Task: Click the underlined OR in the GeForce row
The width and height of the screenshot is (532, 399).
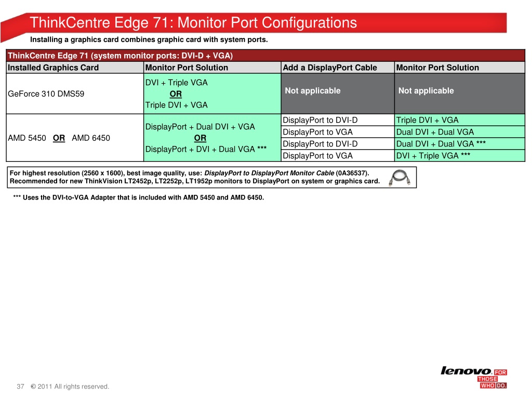Action: click(176, 94)
